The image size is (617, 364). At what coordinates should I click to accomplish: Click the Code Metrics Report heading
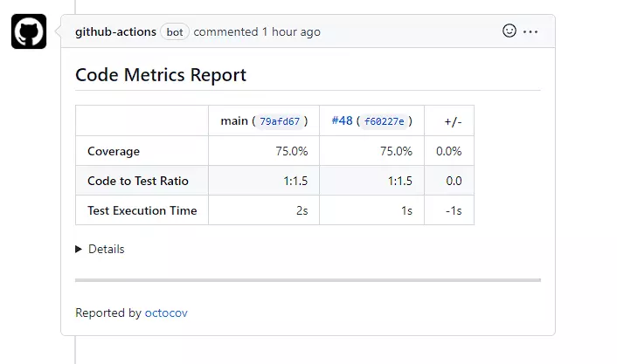pos(161,75)
